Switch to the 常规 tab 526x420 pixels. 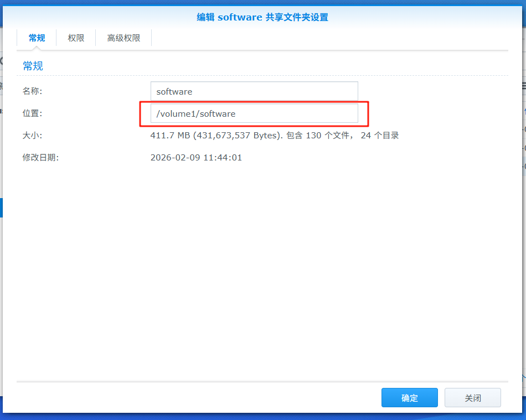37,38
